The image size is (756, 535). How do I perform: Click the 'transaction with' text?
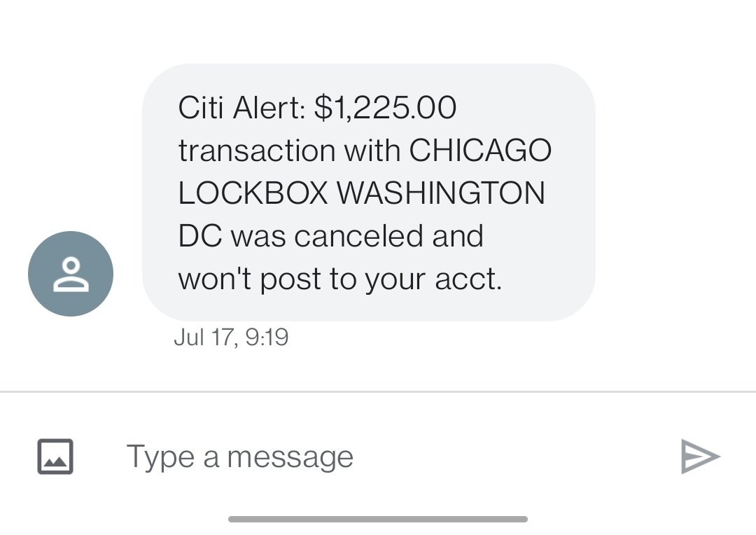[x=289, y=150]
